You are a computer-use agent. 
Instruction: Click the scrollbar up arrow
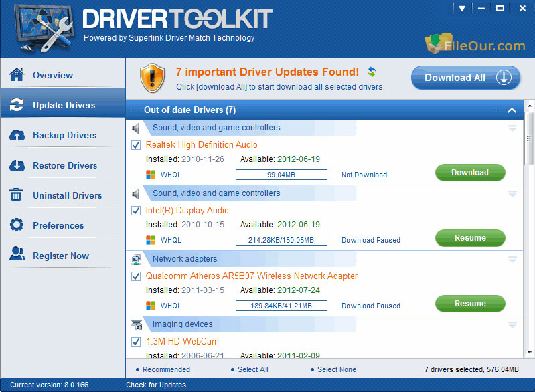529,105
